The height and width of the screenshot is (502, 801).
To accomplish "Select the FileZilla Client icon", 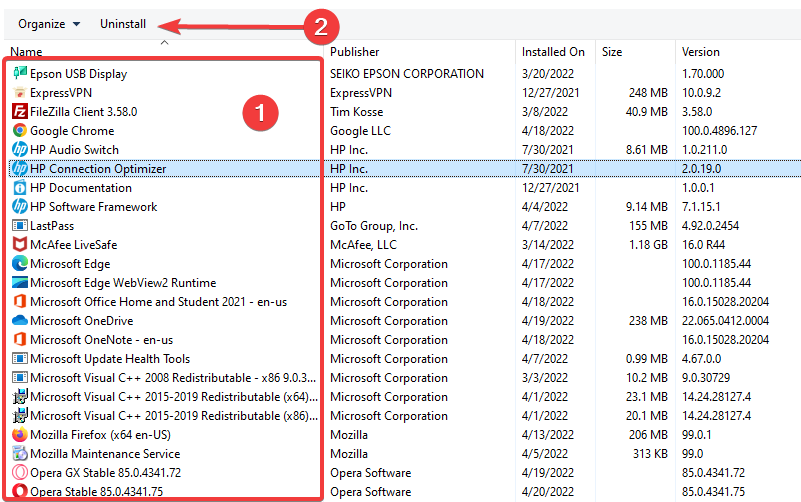I will pos(20,111).
